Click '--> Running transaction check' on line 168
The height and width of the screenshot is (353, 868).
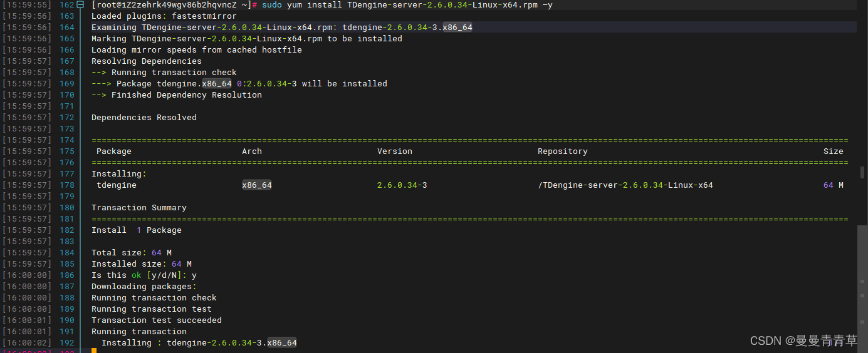[x=164, y=73]
